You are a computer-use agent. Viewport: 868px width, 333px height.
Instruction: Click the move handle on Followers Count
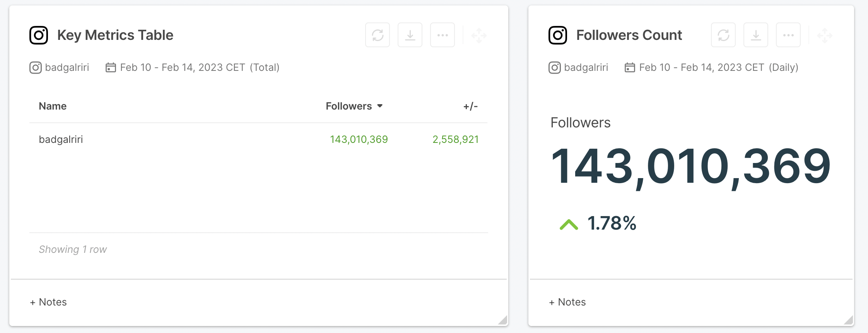point(825,36)
